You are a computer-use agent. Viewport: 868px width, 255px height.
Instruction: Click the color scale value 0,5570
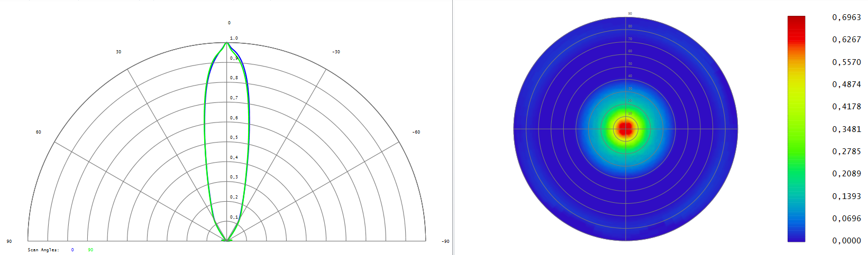(x=846, y=62)
